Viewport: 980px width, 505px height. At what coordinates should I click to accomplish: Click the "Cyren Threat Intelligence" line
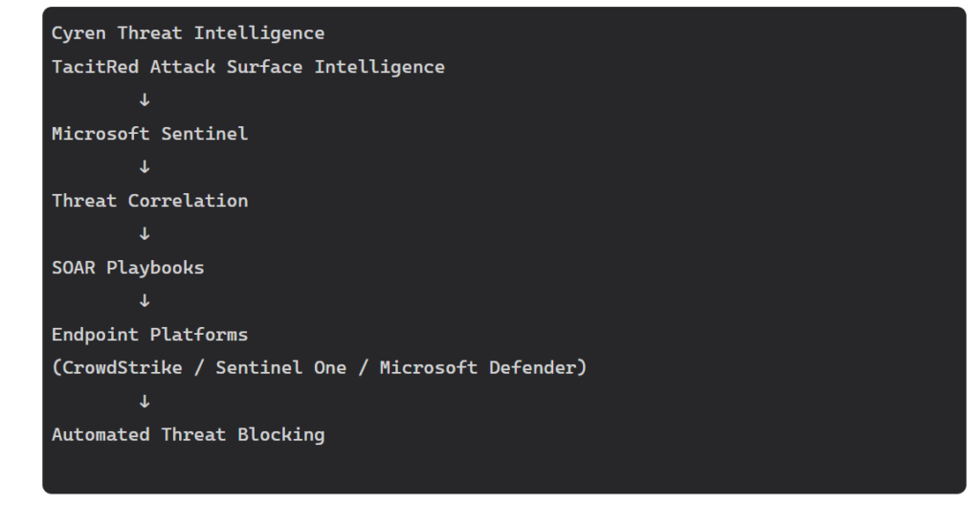coord(188,33)
